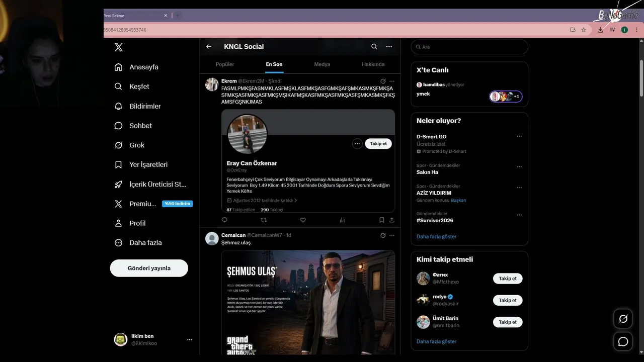Click Grok icon on Cemalcan's post
This screenshot has height=362, width=644.
(x=383, y=235)
